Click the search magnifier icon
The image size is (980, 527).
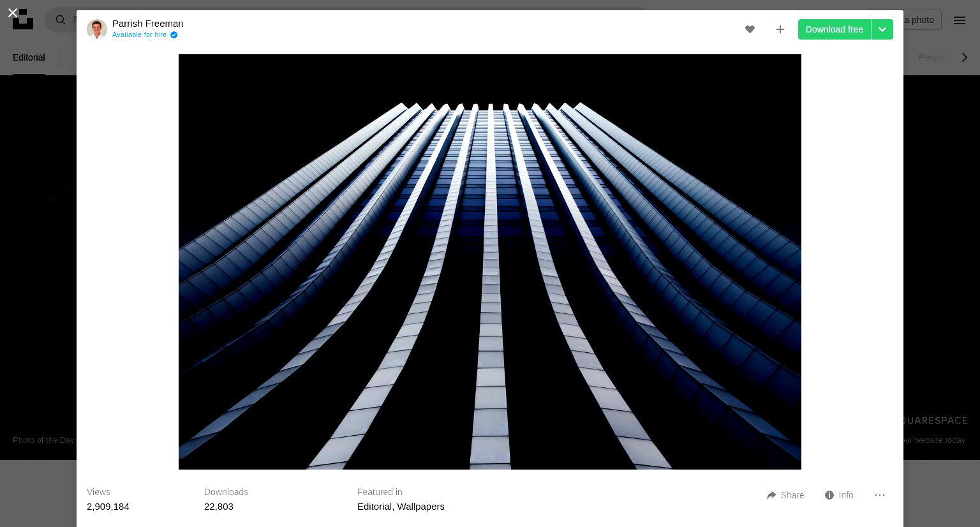coord(61,20)
